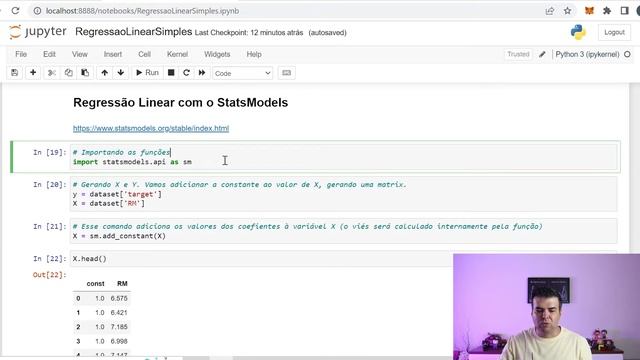The image size is (640, 360).
Task: Toggle browser side panel icon
Action: coord(624,11)
